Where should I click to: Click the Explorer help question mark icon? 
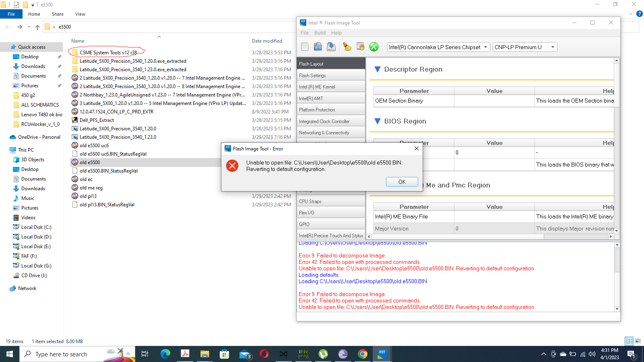pyautogui.click(x=639, y=14)
